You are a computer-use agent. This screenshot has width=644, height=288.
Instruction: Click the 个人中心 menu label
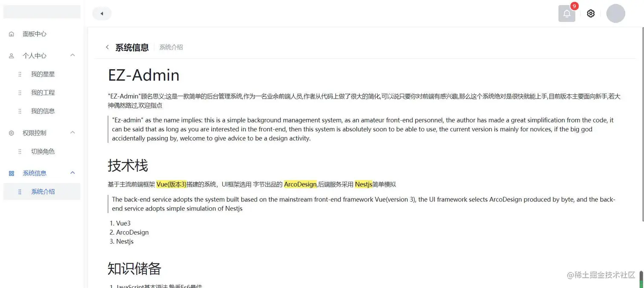(x=34, y=56)
